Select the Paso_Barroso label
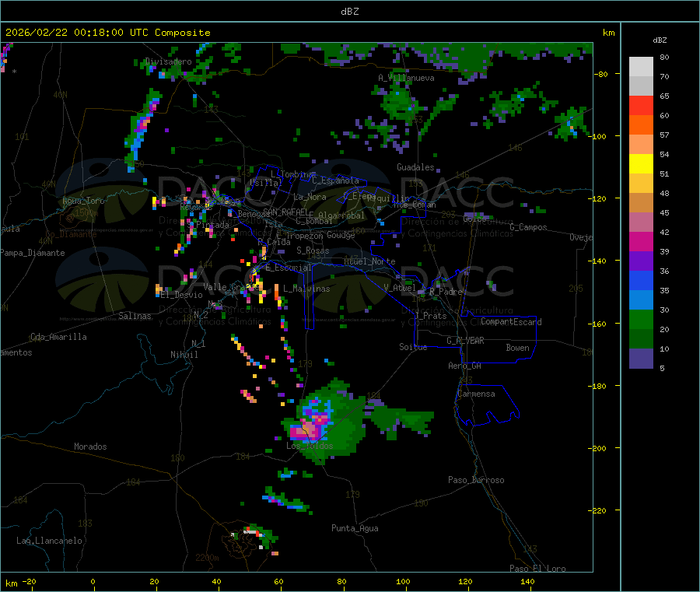The width and height of the screenshot is (700, 592). coord(476,480)
